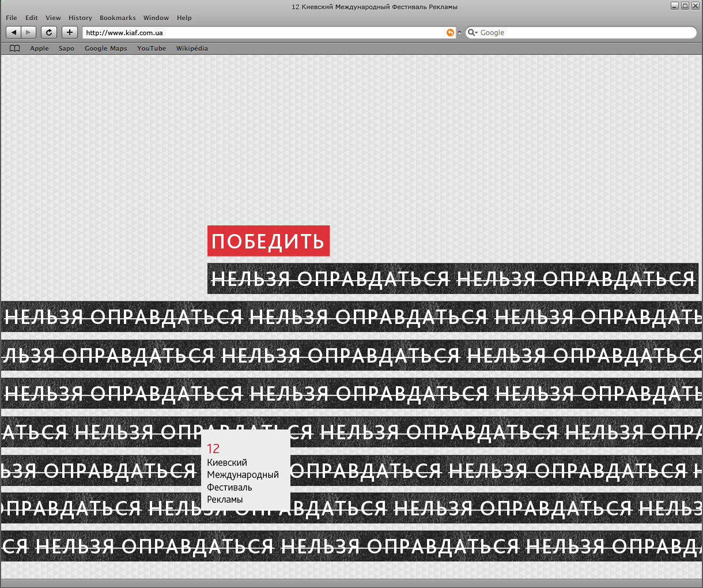Click the red ПОБЕДИТЬ banner
Image resolution: width=703 pixels, height=588 pixels.
(269, 241)
